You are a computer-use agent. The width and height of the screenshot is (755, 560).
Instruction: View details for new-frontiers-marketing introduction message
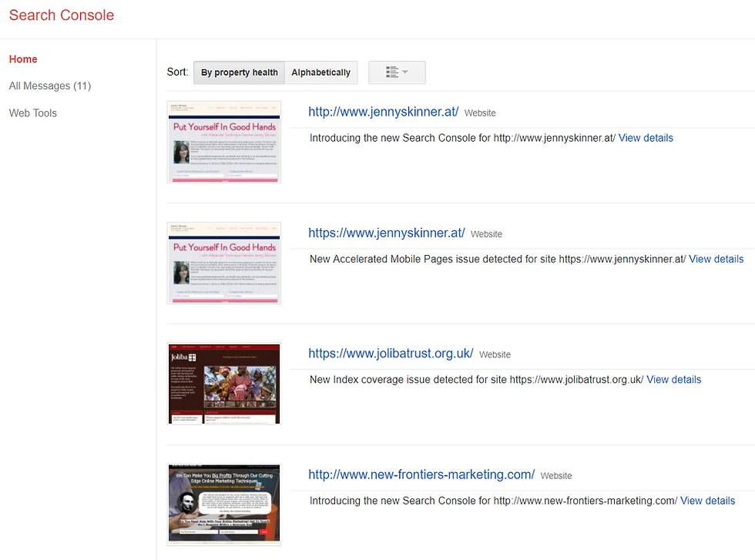pyautogui.click(x=707, y=501)
